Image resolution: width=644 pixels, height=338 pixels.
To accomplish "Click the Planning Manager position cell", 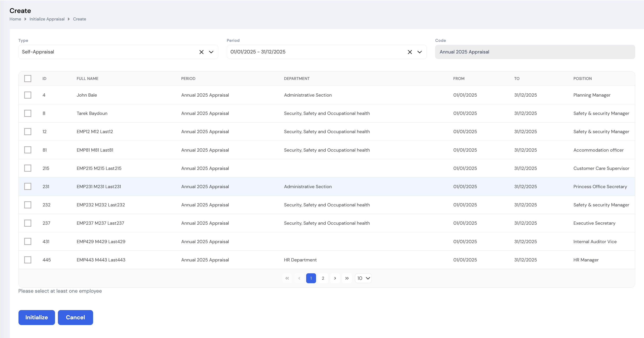I will point(592,95).
